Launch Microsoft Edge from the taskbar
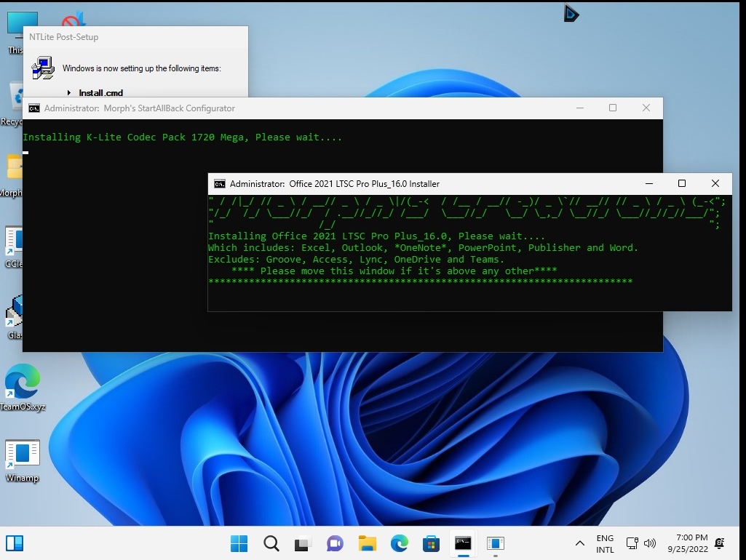The image size is (746, 560). pyautogui.click(x=399, y=543)
